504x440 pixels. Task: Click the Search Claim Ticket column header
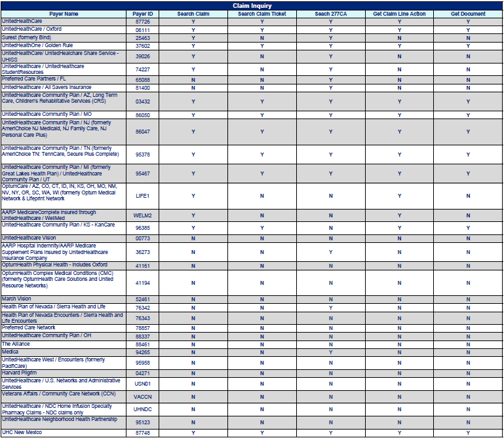(262, 14)
